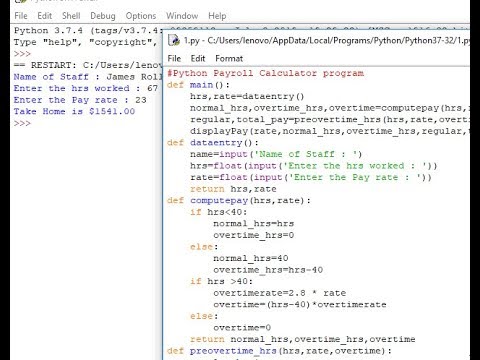Click the 'normal_hrs=hrs' line
This screenshot has width=480, height=360.
253,224
